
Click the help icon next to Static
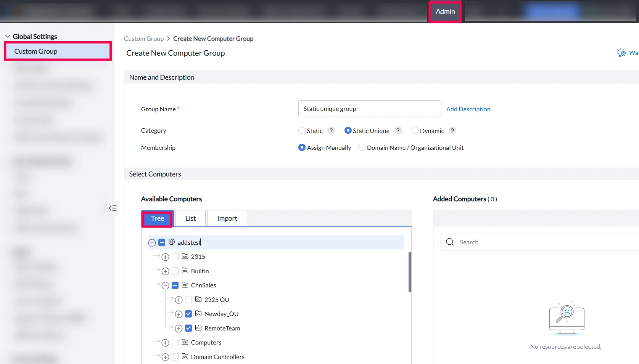(x=331, y=130)
